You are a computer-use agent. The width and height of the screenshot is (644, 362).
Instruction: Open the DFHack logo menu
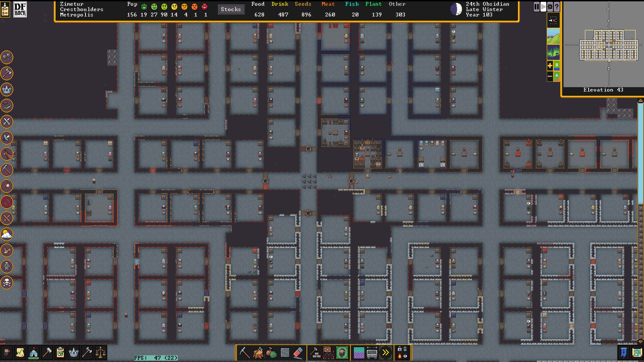[20, 9]
